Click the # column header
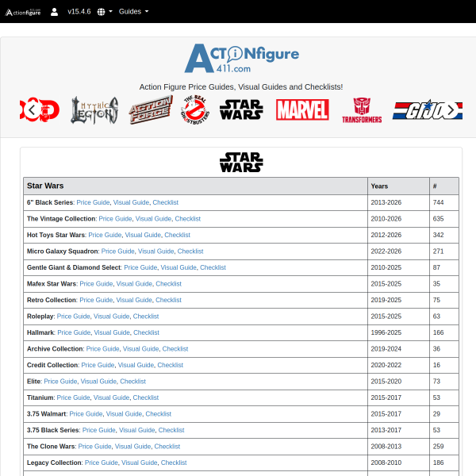The image size is (476, 476). coord(444,186)
